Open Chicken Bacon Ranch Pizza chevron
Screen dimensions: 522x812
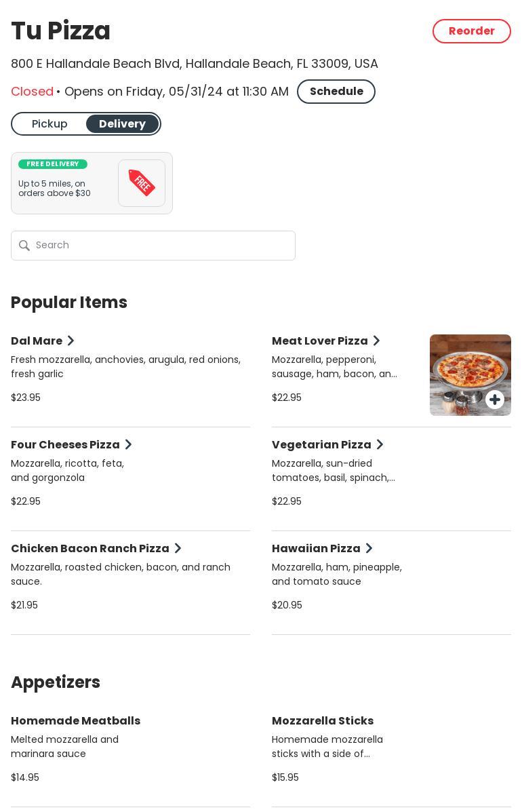coord(178,548)
